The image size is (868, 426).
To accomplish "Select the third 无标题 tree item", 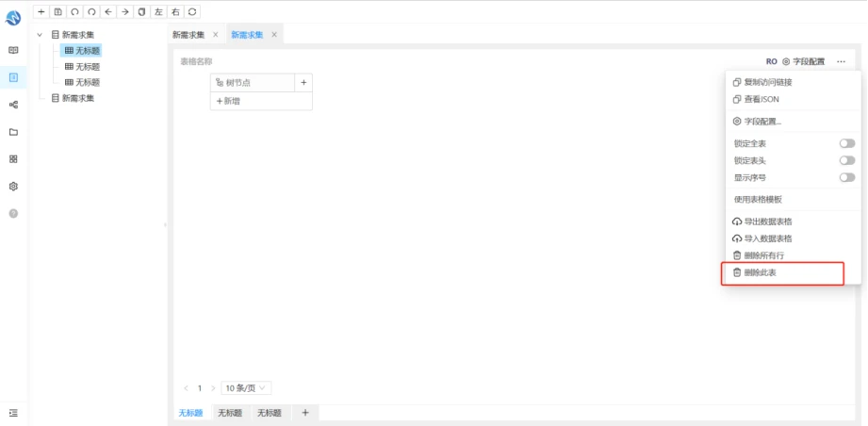I will 82,82.
